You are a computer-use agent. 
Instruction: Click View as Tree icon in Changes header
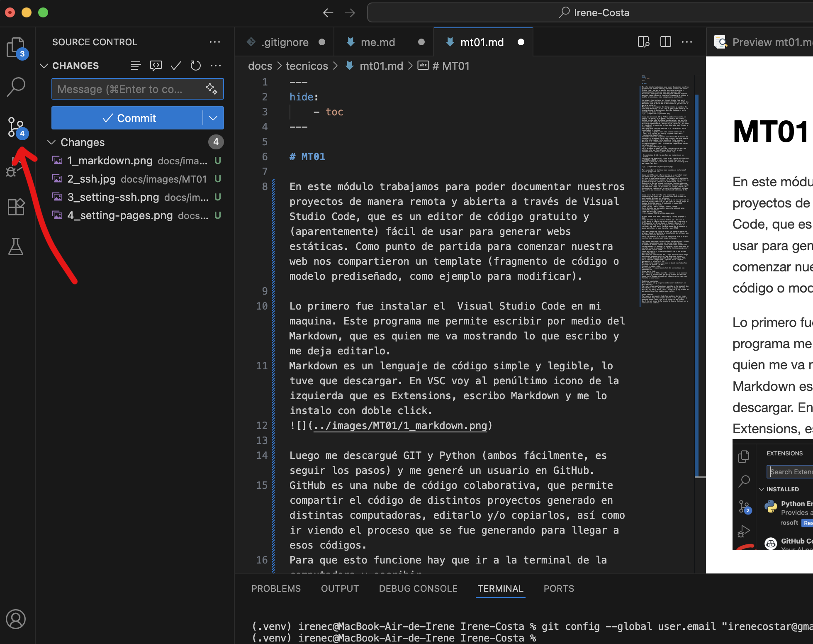pos(136,66)
